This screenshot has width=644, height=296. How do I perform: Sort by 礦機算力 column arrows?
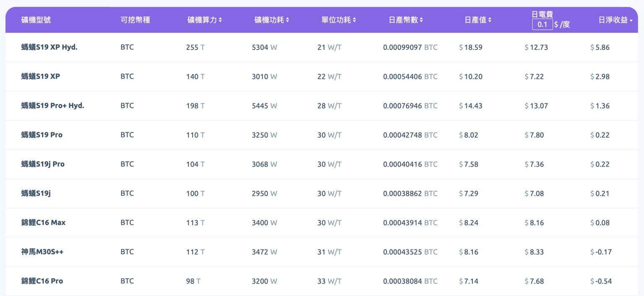221,20
